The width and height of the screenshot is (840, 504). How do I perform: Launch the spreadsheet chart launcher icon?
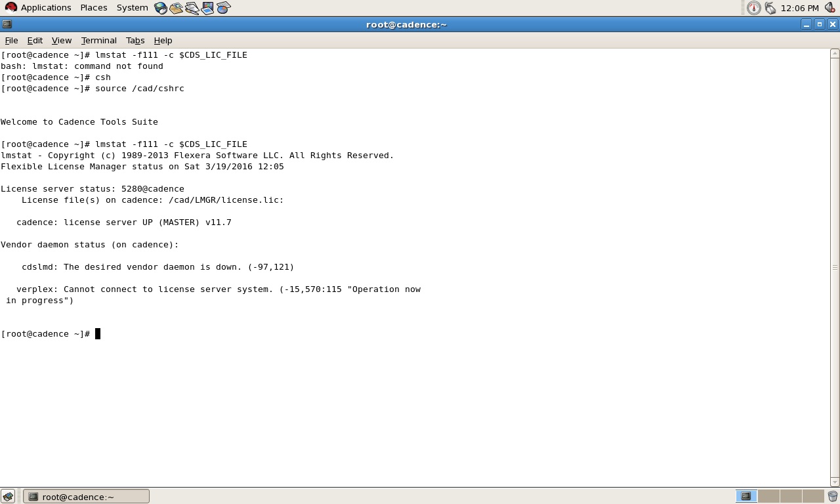pyautogui.click(x=223, y=8)
